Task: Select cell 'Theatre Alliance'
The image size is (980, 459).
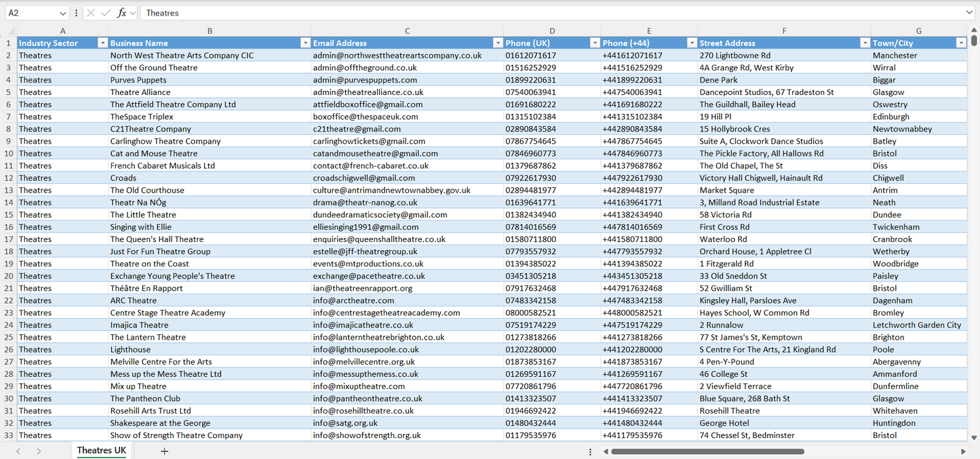Action: click(210, 92)
